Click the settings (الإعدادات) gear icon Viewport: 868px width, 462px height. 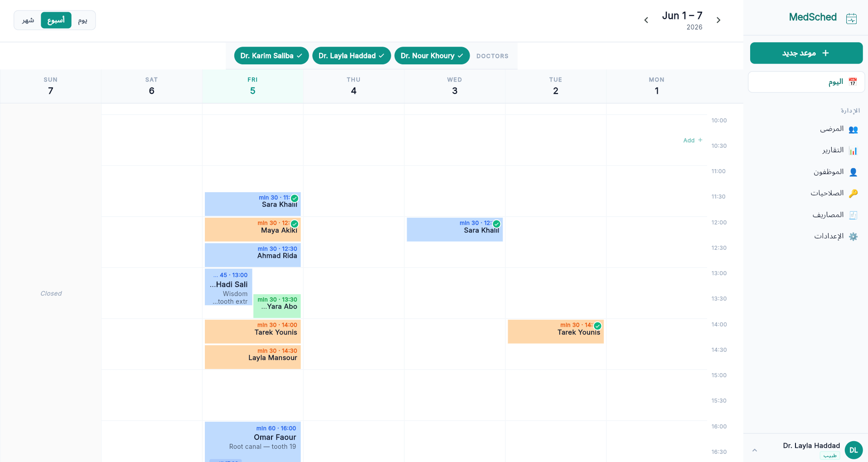pos(853,236)
